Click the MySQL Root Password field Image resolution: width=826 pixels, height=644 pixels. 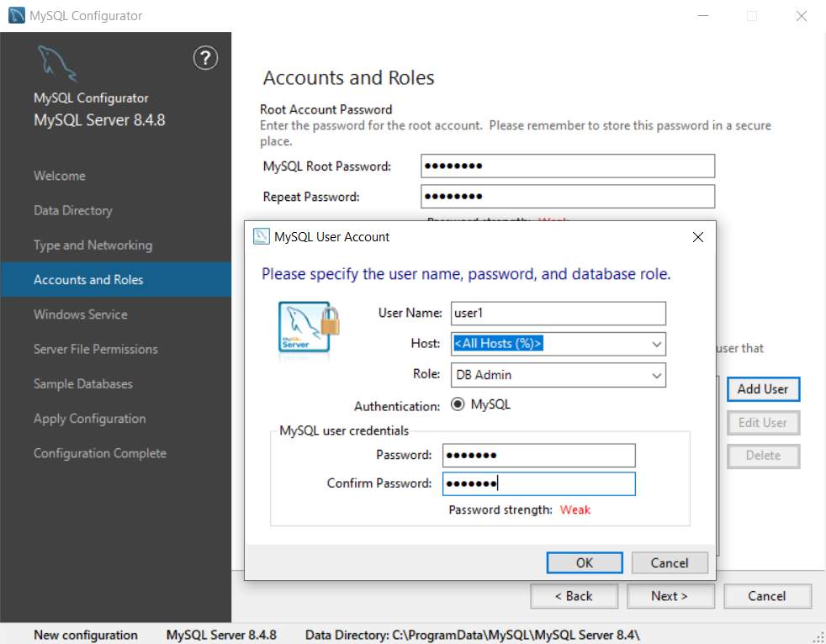[x=568, y=166]
